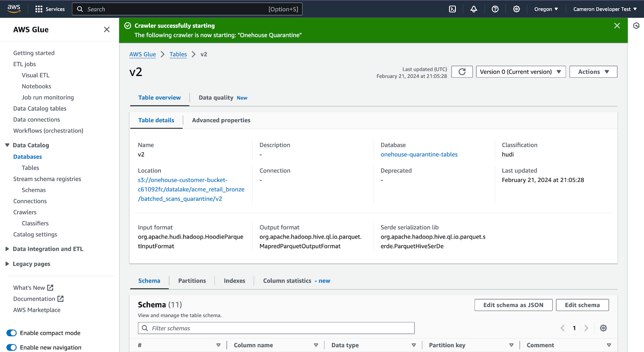
Task: Open AWS home logo
Action: coord(14,9)
